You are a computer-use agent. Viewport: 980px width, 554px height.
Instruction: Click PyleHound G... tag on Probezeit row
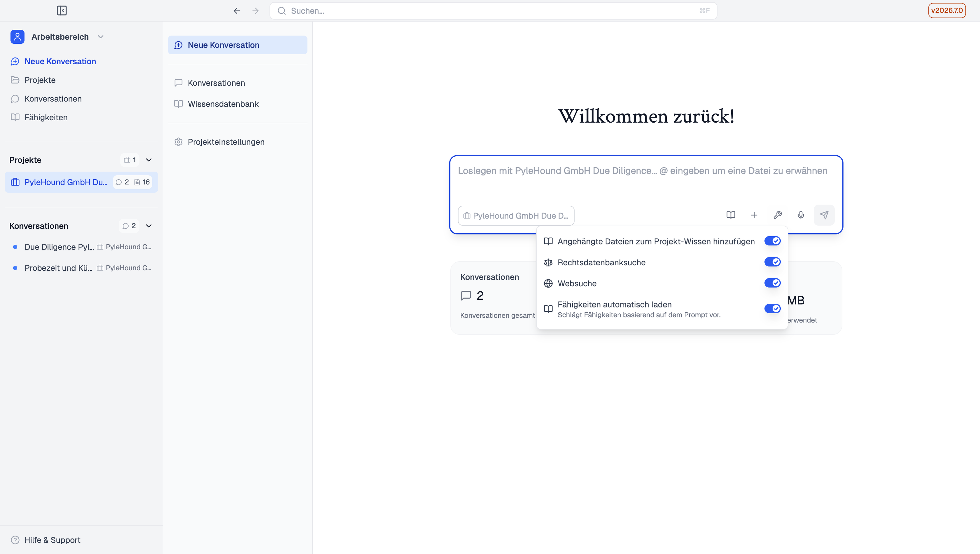[124, 268]
